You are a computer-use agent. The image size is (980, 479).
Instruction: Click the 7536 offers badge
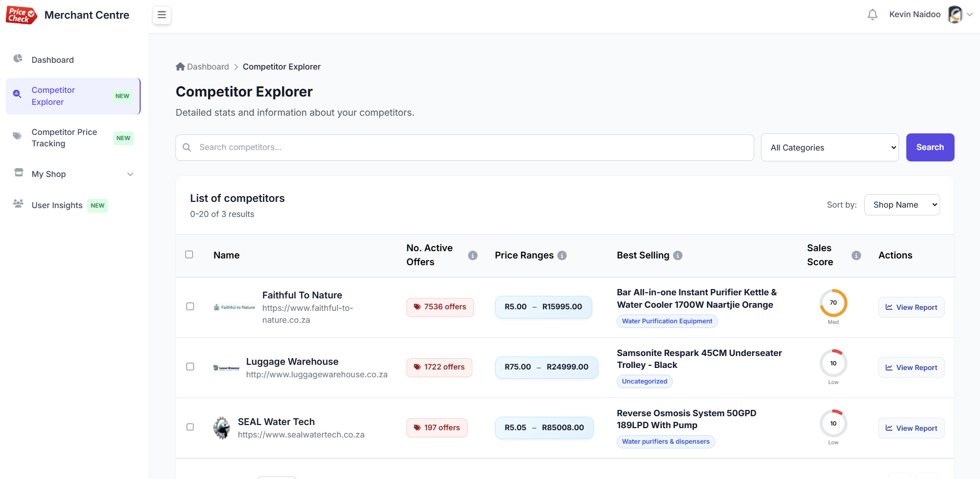(440, 307)
